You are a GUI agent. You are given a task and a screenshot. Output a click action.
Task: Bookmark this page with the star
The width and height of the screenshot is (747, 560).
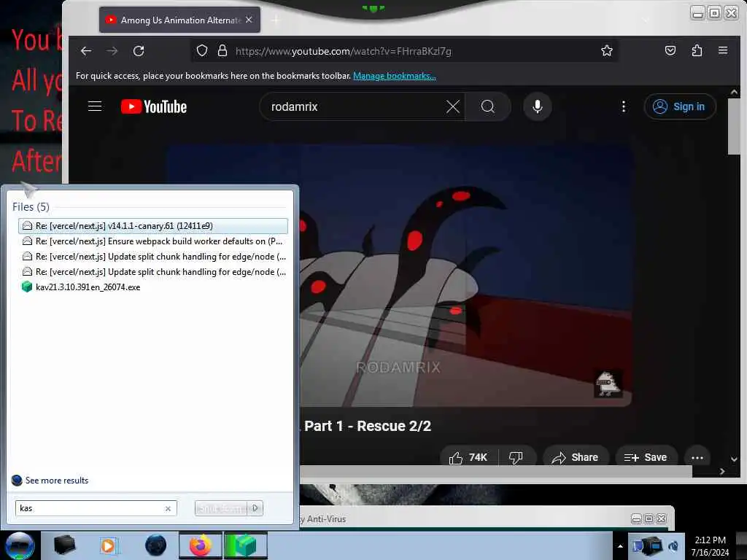pos(606,50)
